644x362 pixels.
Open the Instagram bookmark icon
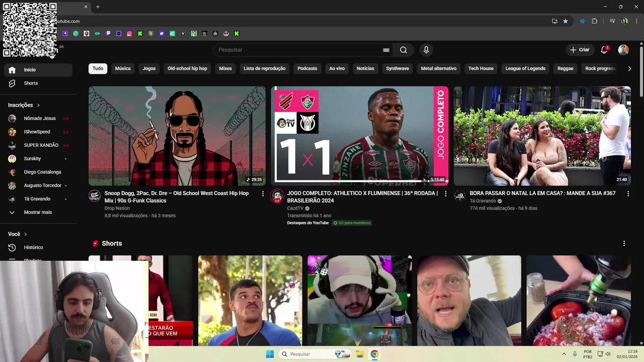[129, 34]
